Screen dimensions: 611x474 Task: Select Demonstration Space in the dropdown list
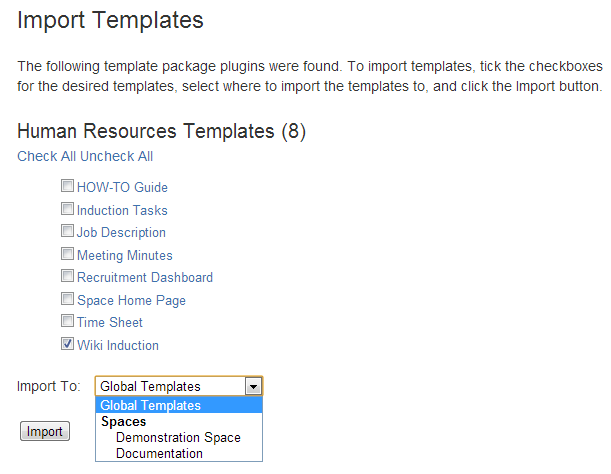pos(179,437)
